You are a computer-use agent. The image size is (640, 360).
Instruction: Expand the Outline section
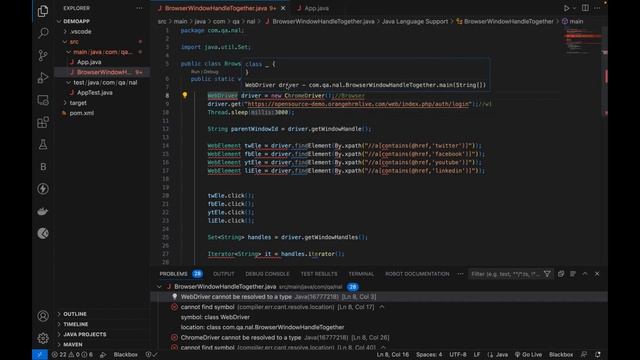[75, 314]
